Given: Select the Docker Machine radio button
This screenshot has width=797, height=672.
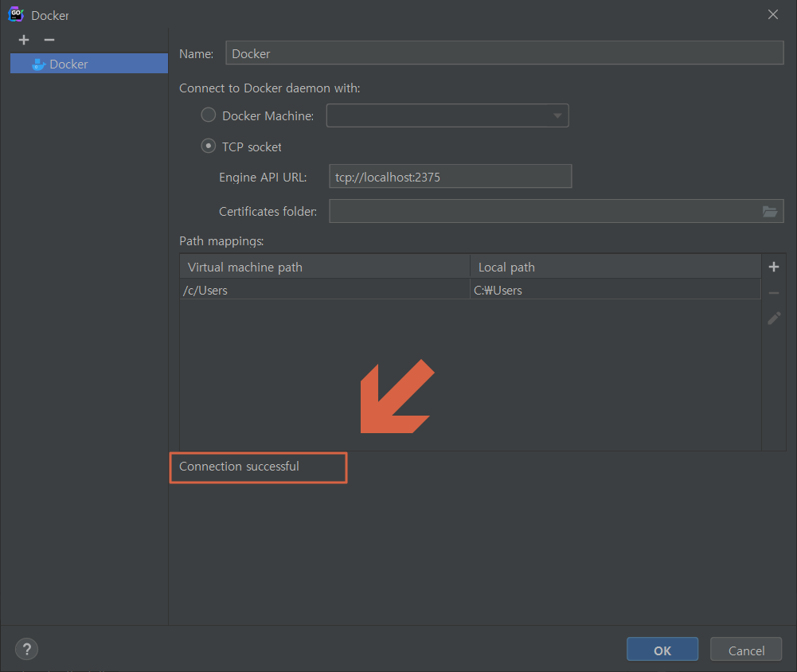Looking at the screenshot, I should tap(209, 115).
